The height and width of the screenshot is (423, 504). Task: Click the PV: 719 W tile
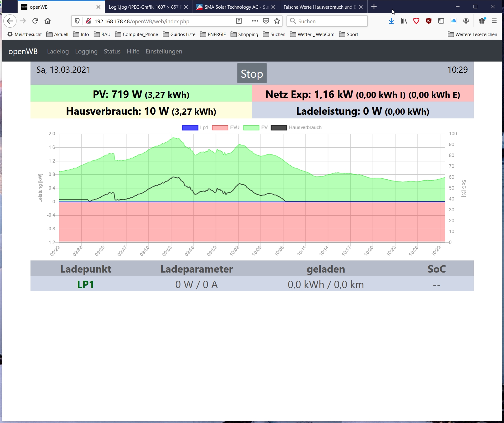[141, 93]
